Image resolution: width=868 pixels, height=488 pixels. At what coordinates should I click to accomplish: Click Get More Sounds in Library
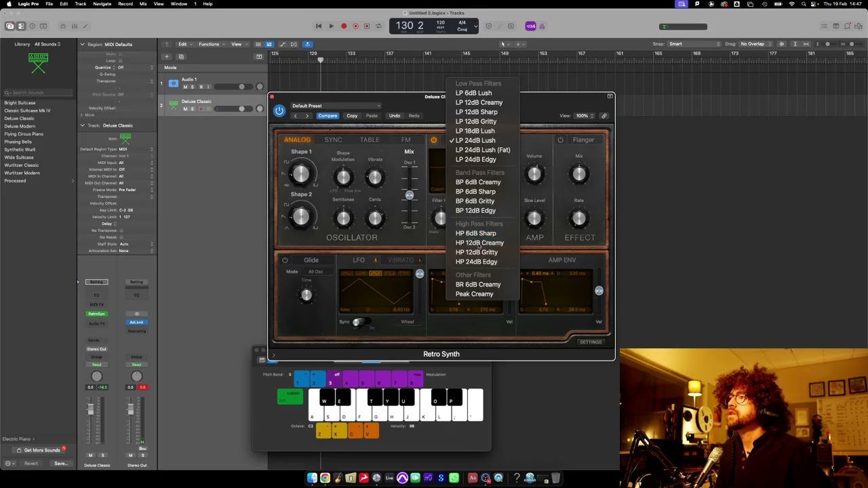pos(42,450)
